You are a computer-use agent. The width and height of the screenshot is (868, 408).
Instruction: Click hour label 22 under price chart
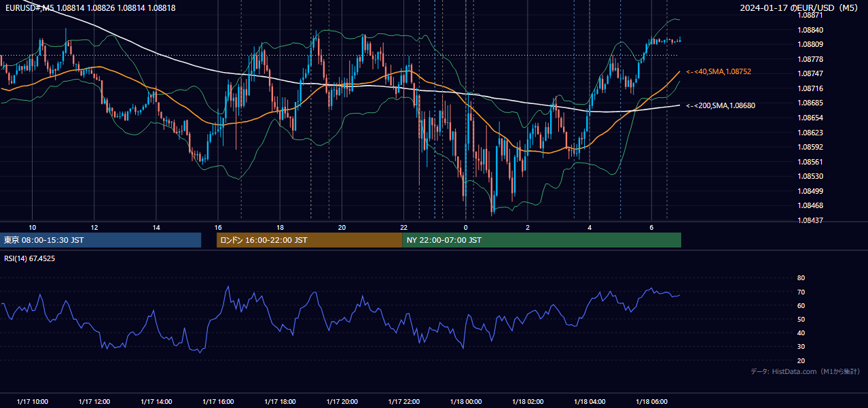point(403,227)
